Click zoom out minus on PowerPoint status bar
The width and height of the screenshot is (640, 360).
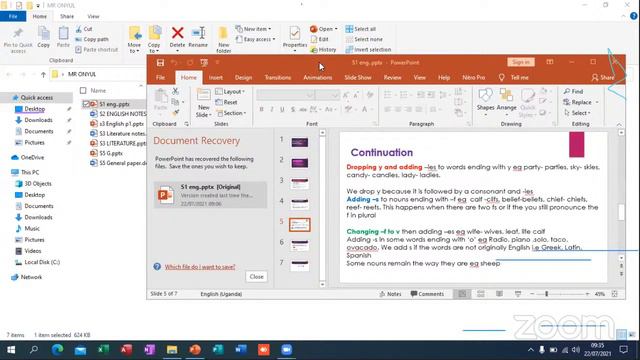tap(532, 294)
